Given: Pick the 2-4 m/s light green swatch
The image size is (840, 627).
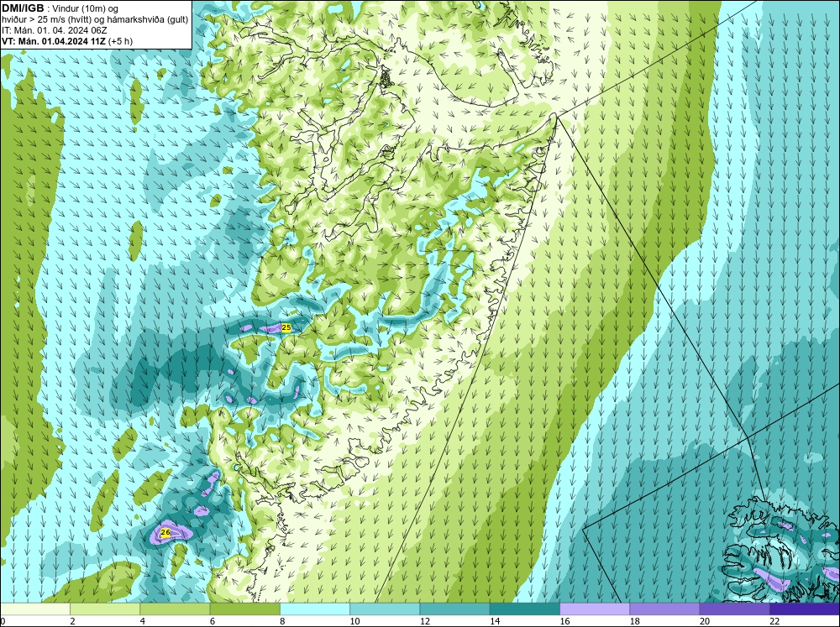Looking at the screenshot, I should [105, 609].
